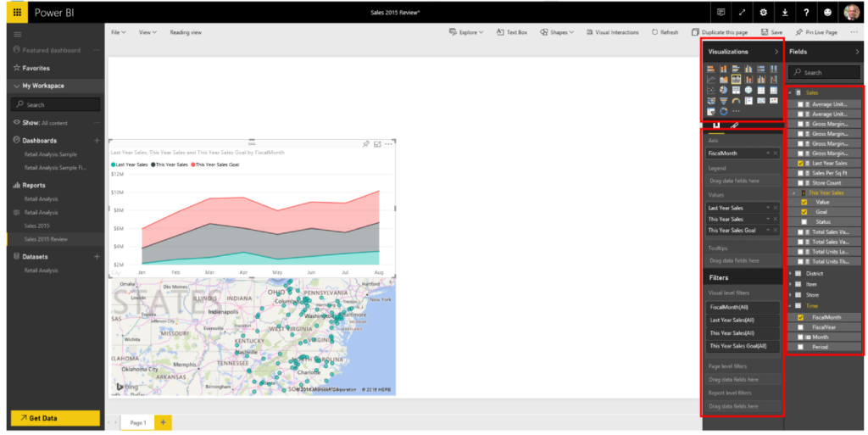The image size is (868, 435).
Task: Click the feedback smiley icon
Action: [x=827, y=12]
